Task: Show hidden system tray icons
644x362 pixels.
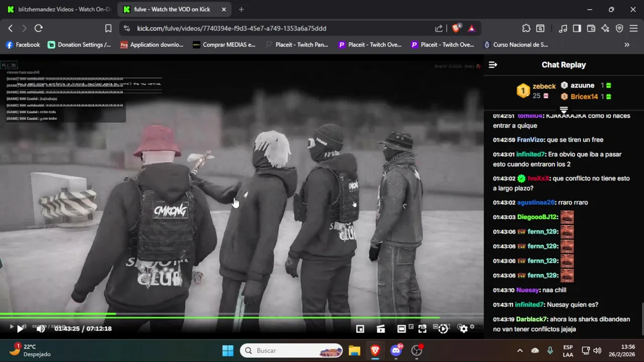Action: [520, 350]
